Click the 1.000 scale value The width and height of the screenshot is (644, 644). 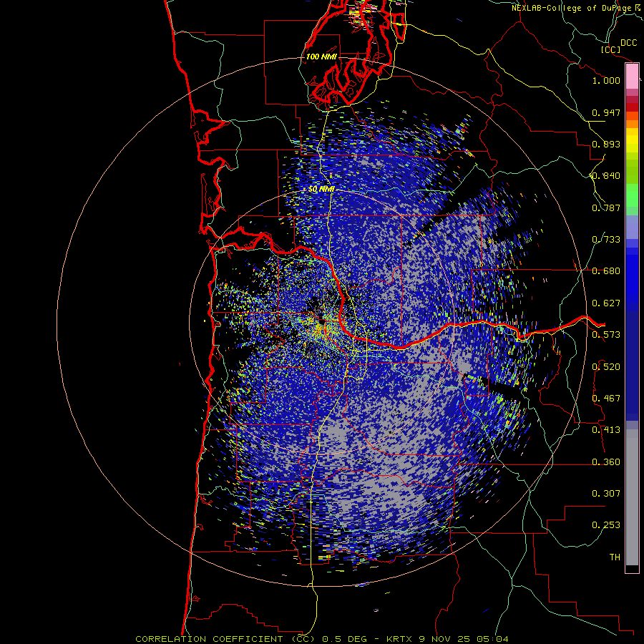click(x=606, y=80)
